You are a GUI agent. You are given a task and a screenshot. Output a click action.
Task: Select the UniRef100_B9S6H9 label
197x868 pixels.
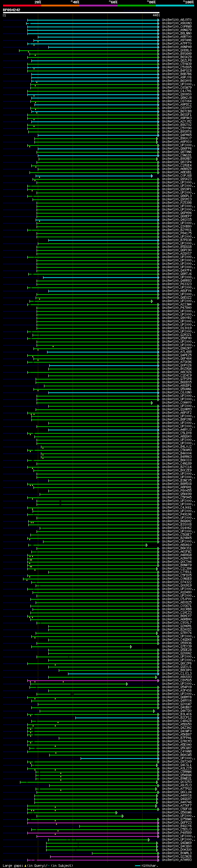pos(177,54)
